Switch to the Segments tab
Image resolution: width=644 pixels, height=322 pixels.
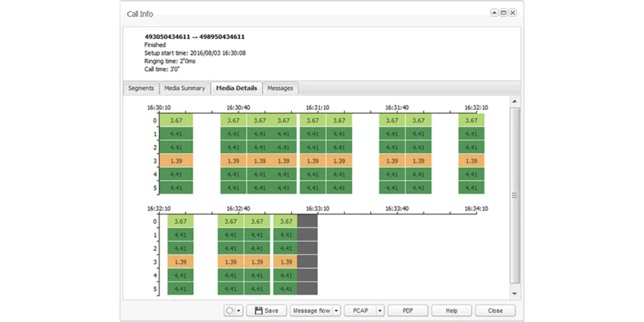coord(141,88)
